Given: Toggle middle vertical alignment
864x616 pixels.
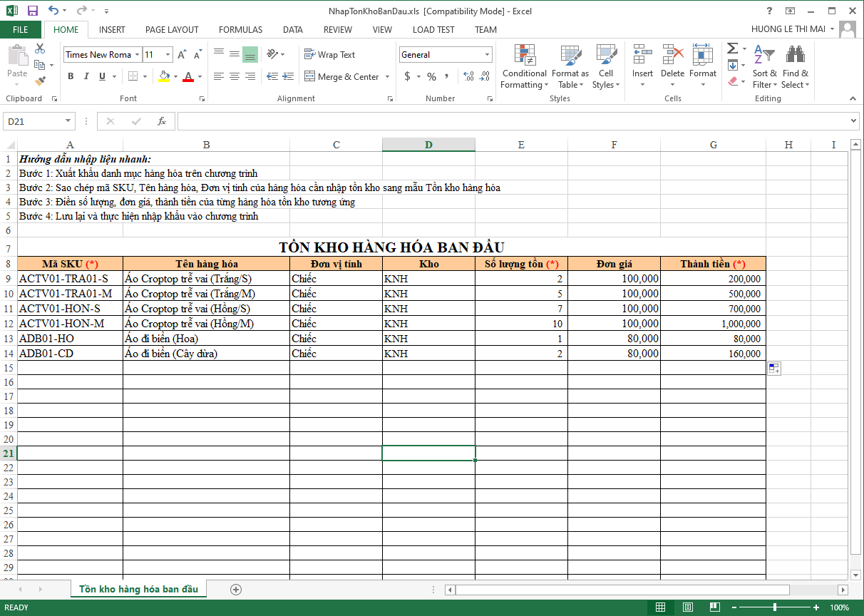Looking at the screenshot, I should click(x=235, y=54).
